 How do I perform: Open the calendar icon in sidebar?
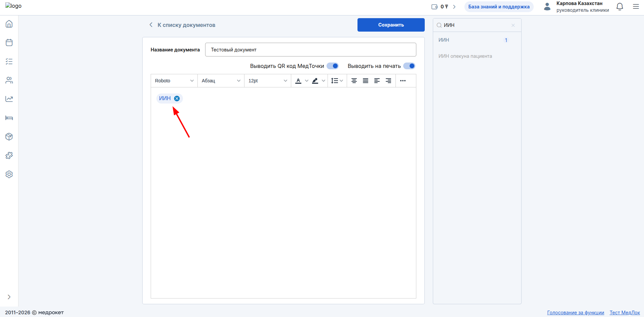9,43
